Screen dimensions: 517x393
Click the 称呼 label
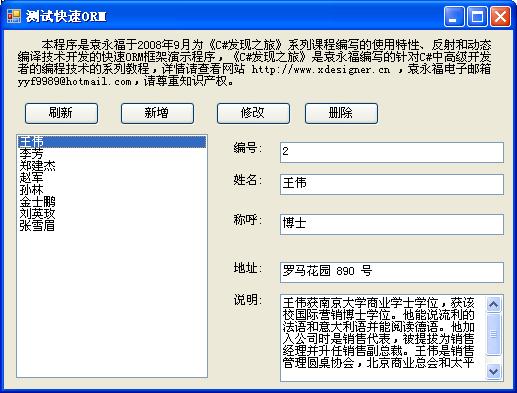248,220
